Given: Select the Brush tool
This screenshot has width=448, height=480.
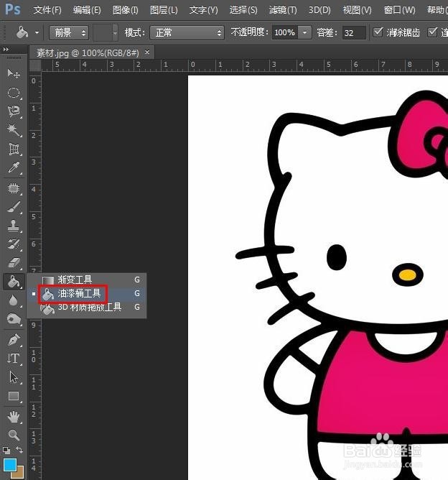Looking at the screenshot, I should click(x=14, y=207).
